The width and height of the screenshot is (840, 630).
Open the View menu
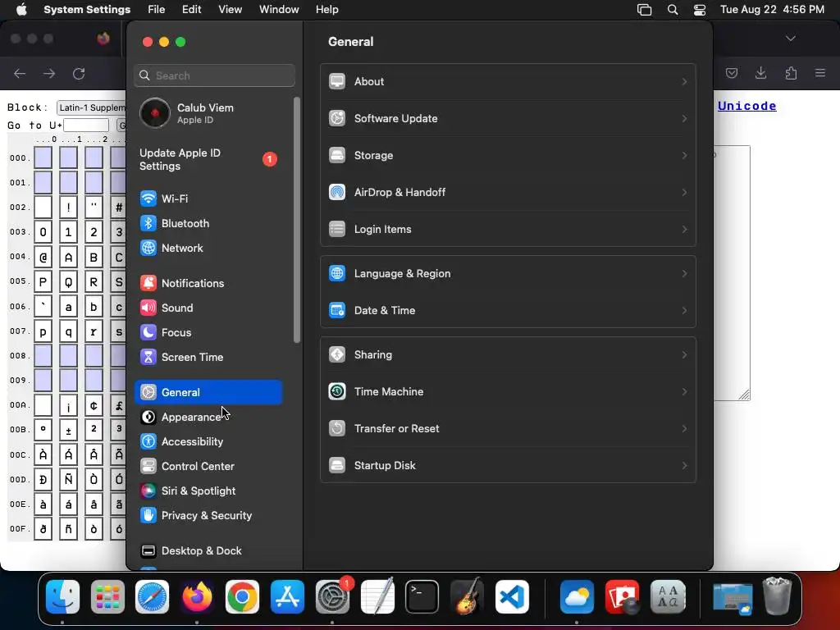[x=230, y=10]
